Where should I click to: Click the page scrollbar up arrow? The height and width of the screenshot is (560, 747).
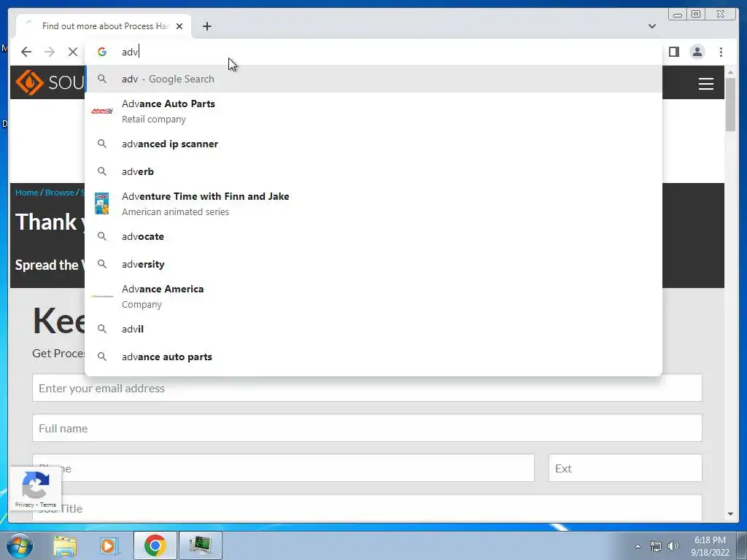point(730,72)
